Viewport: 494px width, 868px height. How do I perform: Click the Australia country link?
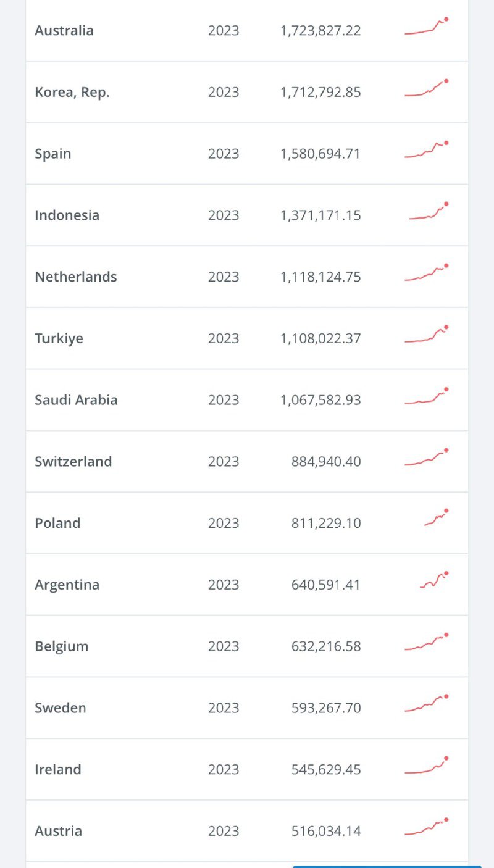pos(64,31)
